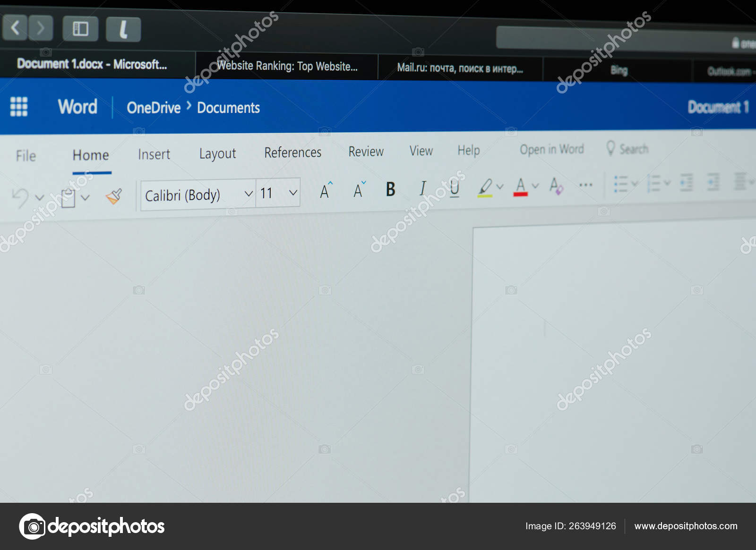This screenshot has width=756, height=550.
Task: Toggle the browser sidebar icon
Action: tap(80, 29)
